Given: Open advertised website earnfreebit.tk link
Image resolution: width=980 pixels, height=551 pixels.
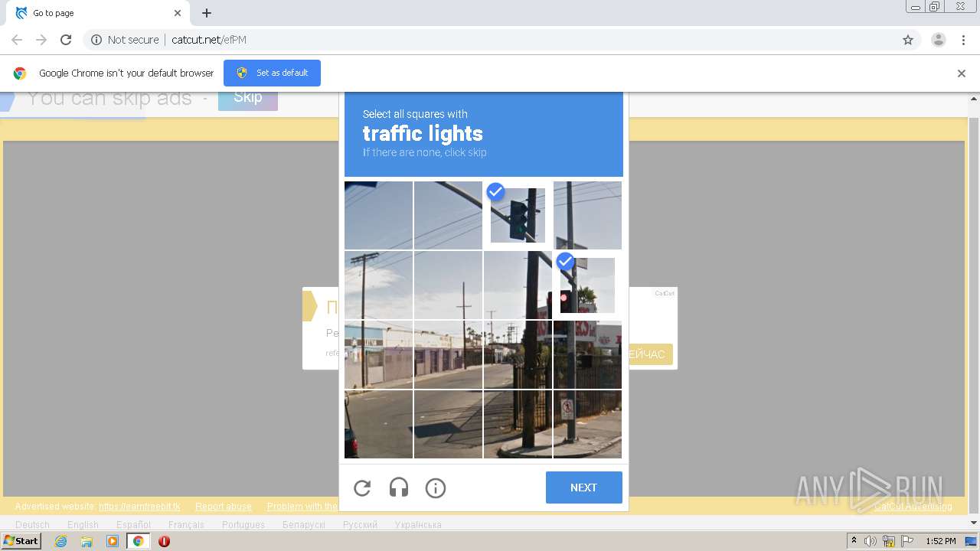Looking at the screenshot, I should click(x=139, y=507).
